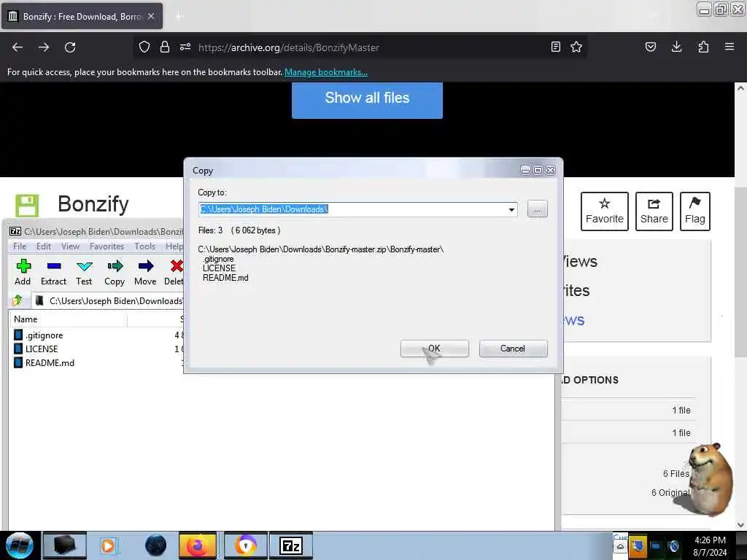Image resolution: width=747 pixels, height=560 pixels.
Task: Open the Manage bookmarks link
Action: click(x=326, y=72)
